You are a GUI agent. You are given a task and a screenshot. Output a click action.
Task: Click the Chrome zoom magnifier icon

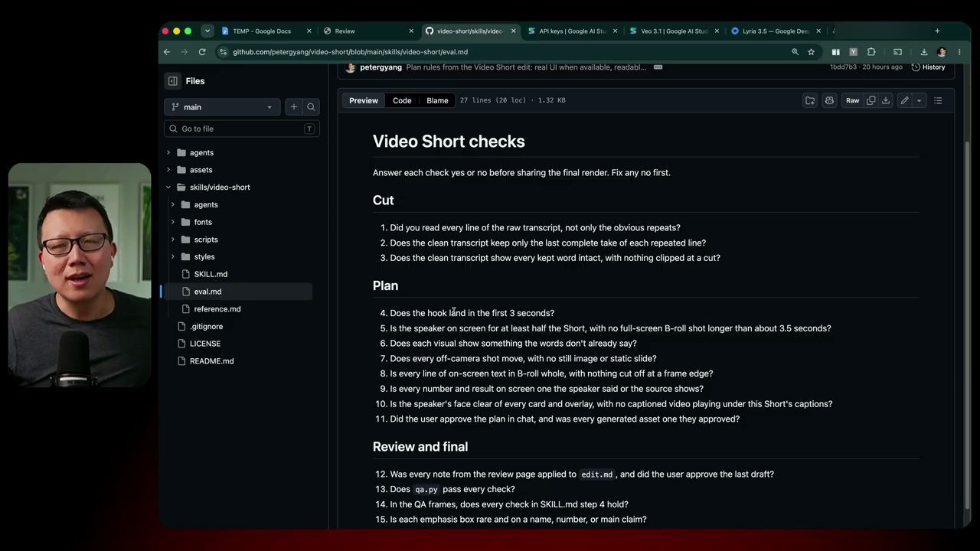(x=795, y=52)
